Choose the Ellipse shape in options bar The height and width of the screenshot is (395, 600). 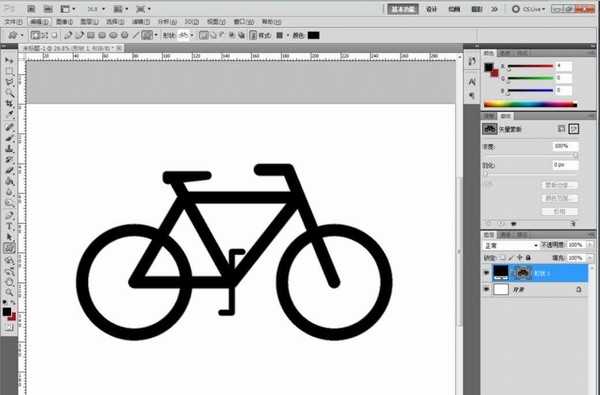coord(113,36)
